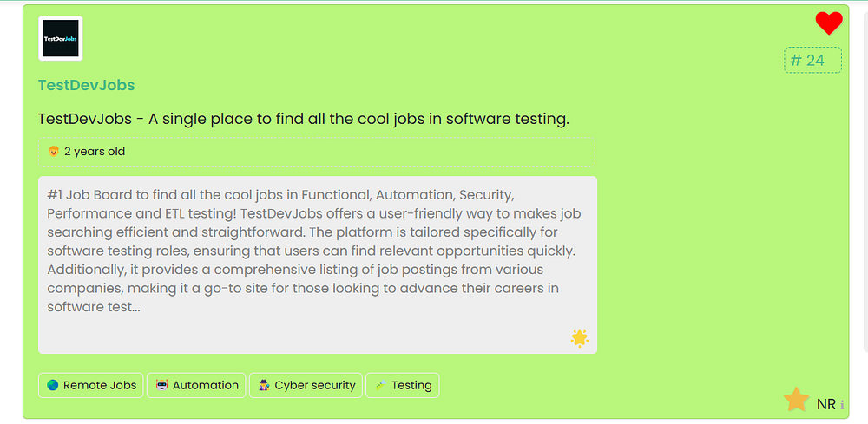Filter by the Automation tag label
The height and width of the screenshot is (424, 868).
click(x=206, y=385)
